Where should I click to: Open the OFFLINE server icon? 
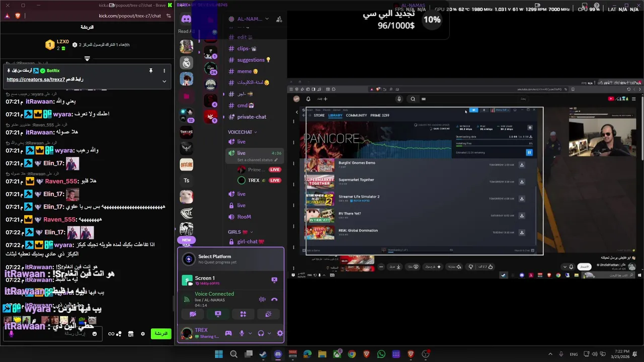[186, 164]
